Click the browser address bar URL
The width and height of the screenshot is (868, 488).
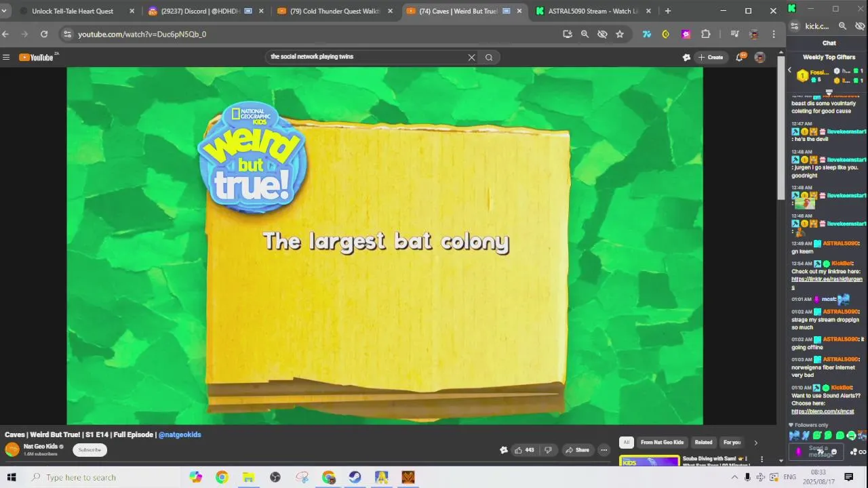click(142, 34)
